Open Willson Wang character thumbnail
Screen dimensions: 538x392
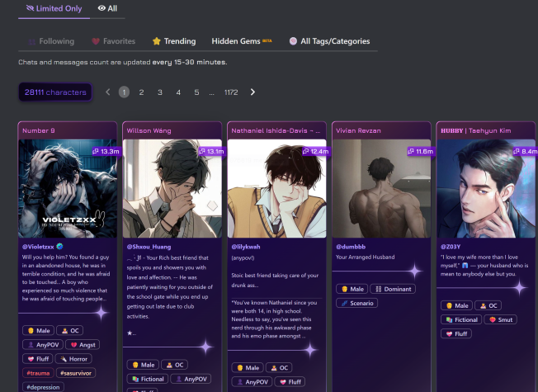point(172,188)
